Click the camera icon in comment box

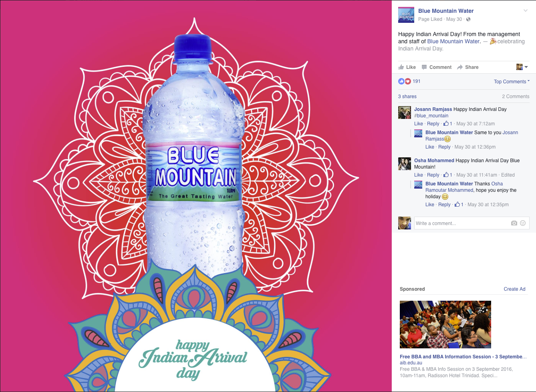pos(514,223)
